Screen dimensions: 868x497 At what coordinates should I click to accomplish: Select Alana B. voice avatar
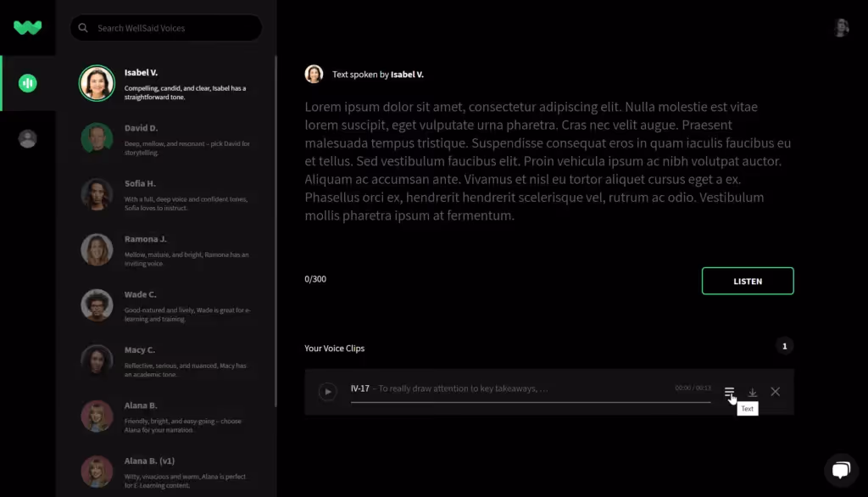pyautogui.click(x=97, y=416)
